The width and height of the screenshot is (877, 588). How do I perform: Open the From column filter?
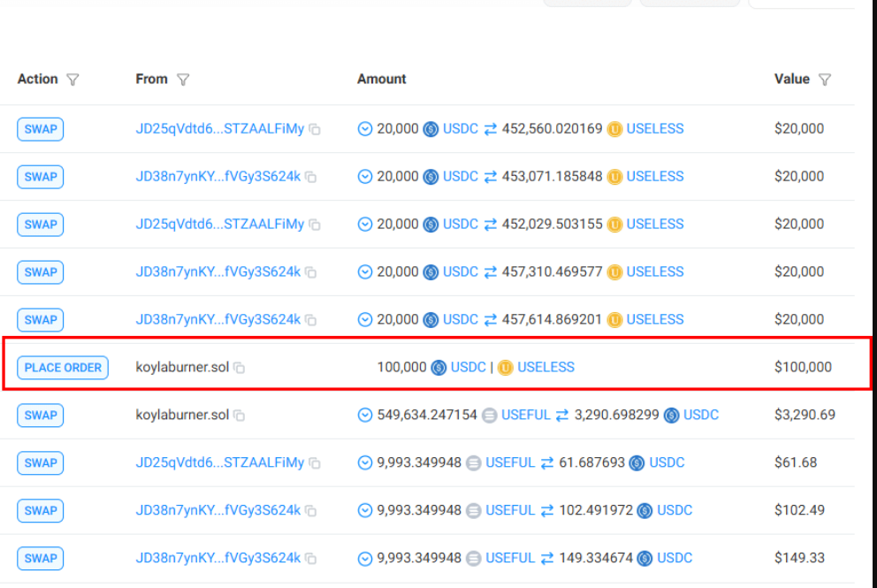point(183,80)
